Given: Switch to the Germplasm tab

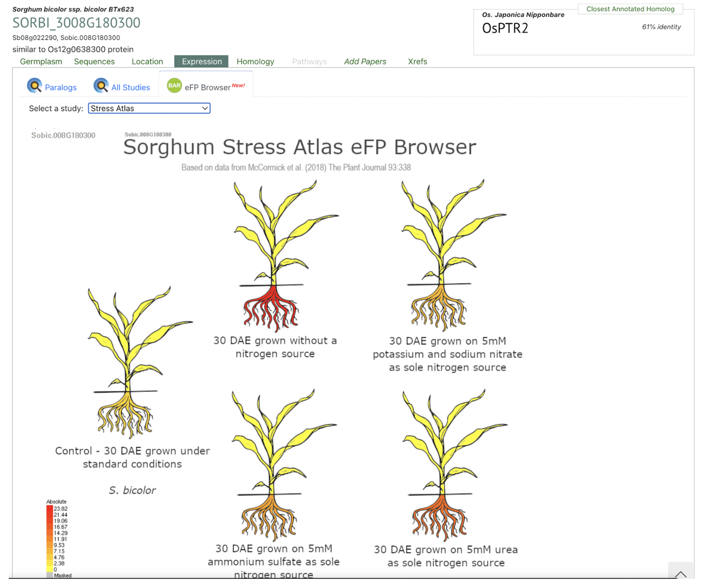Looking at the screenshot, I should tap(41, 62).
